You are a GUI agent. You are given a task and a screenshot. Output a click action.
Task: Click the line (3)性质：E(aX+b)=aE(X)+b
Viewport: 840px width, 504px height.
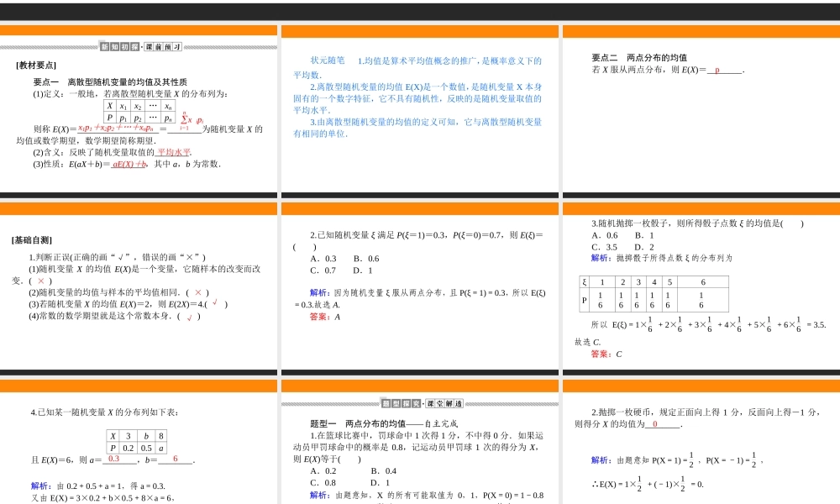click(127, 164)
